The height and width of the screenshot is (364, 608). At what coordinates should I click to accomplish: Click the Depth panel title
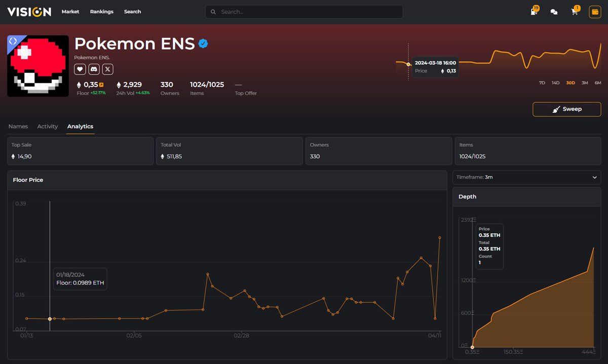(x=467, y=196)
